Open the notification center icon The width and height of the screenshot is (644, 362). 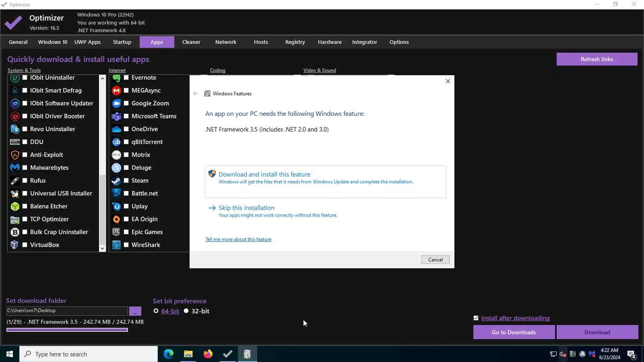[632, 354]
